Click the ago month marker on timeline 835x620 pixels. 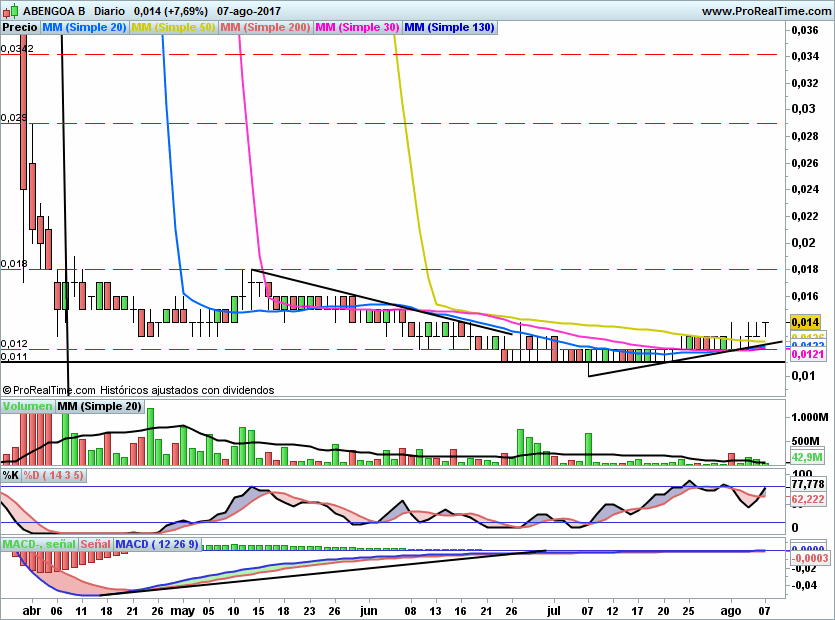(x=731, y=609)
